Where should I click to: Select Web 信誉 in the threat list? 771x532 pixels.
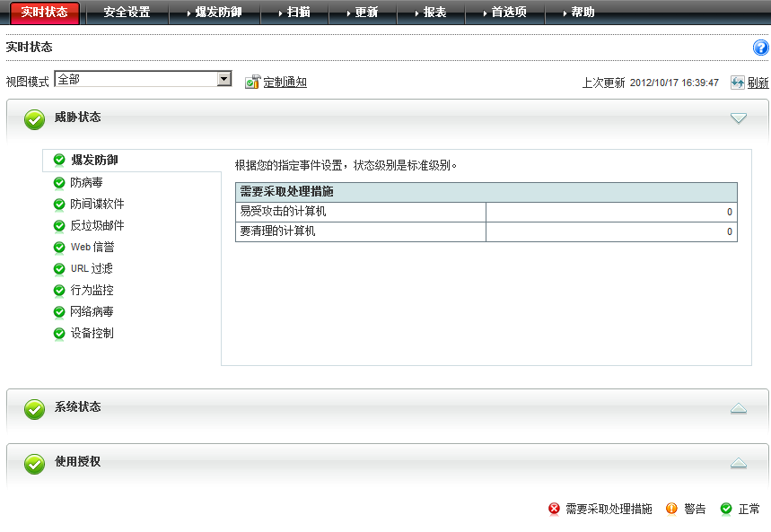point(92,247)
